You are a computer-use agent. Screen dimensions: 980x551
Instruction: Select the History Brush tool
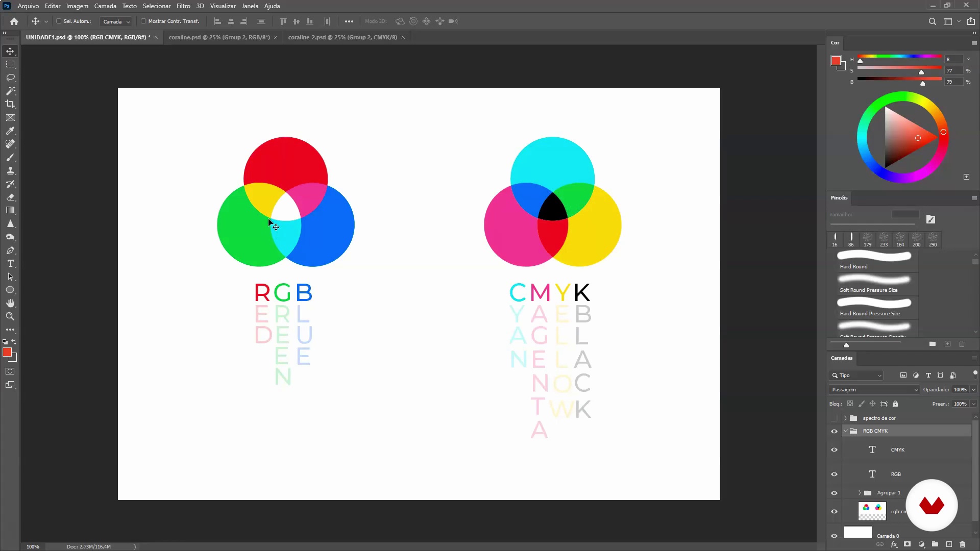(x=10, y=184)
